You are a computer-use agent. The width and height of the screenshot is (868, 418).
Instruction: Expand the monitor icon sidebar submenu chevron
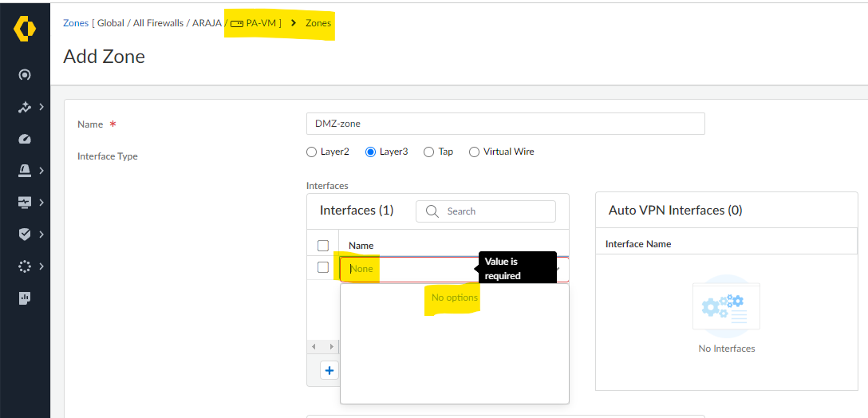point(41,203)
